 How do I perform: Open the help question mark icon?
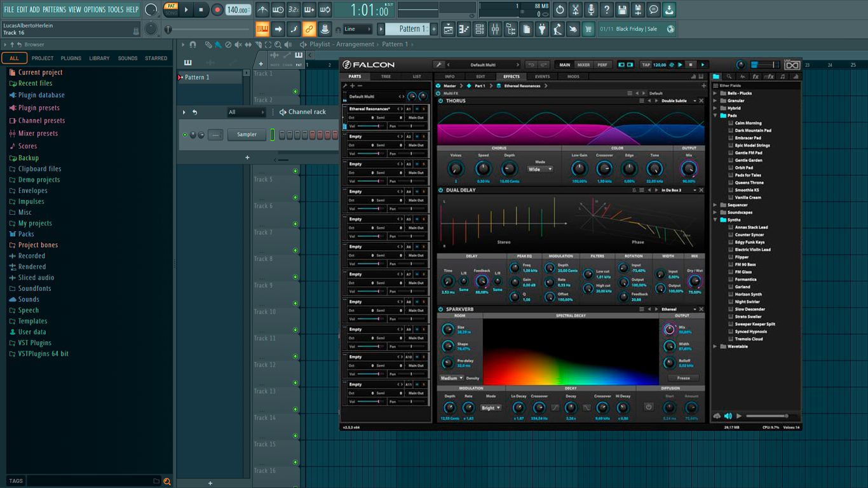point(607,10)
